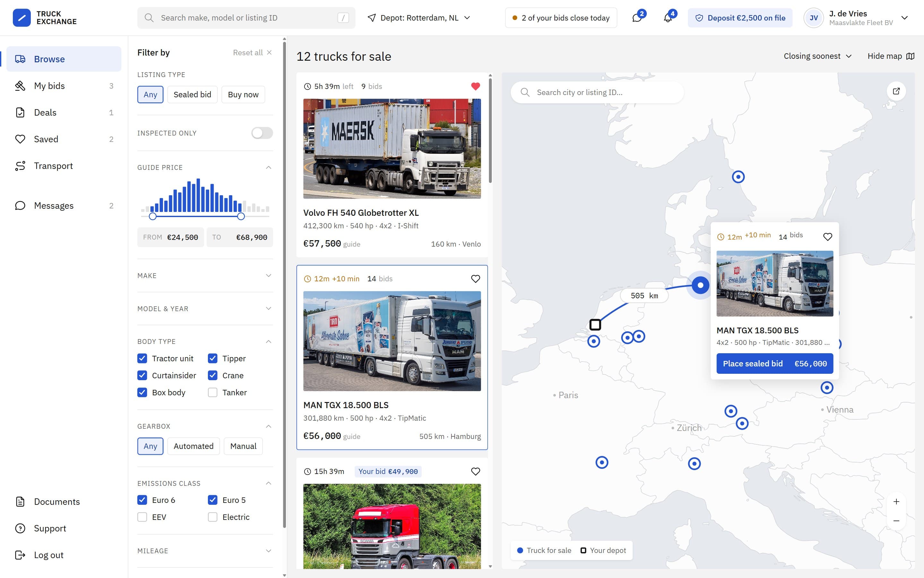
Task: Open J. de Vries account menu
Action: pos(856,18)
